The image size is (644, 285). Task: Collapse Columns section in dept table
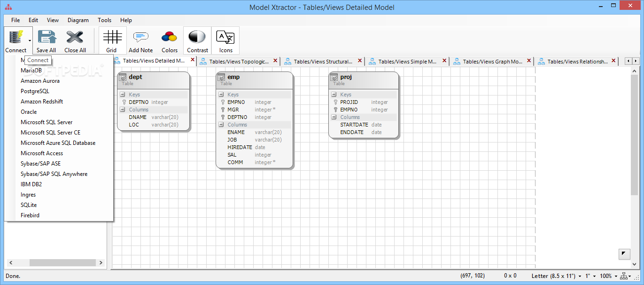(x=123, y=110)
